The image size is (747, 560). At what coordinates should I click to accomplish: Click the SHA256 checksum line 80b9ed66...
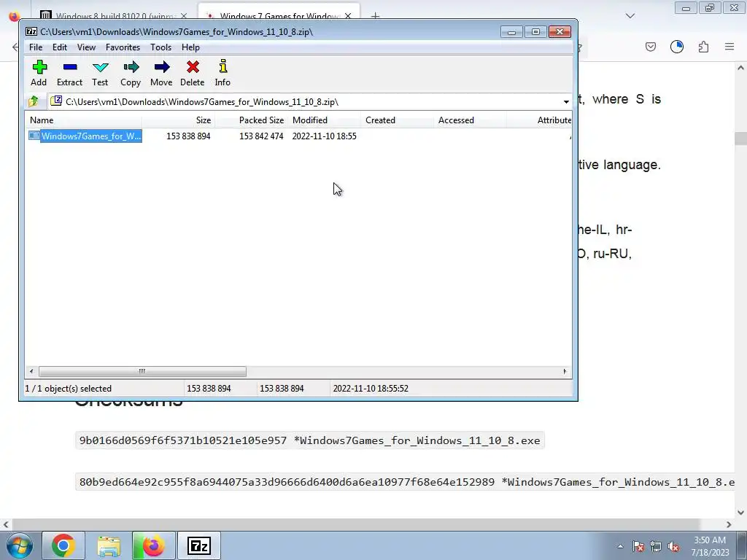tap(405, 483)
